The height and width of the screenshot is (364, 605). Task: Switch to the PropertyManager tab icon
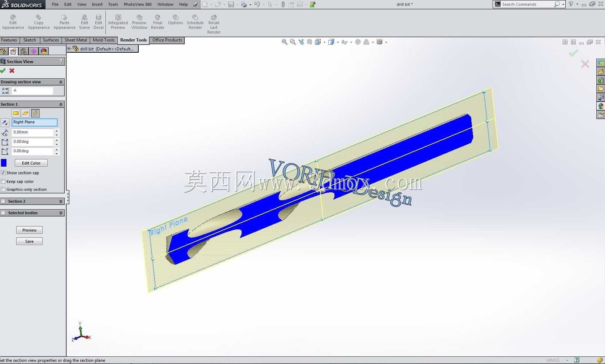(x=13, y=51)
